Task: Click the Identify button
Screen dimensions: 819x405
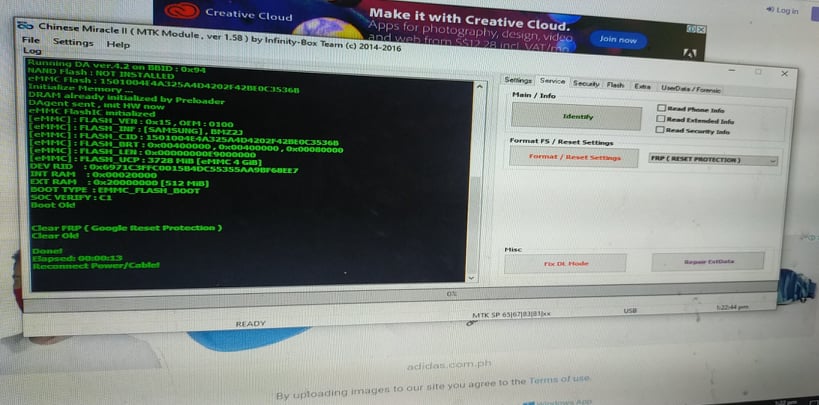Action: [x=577, y=117]
